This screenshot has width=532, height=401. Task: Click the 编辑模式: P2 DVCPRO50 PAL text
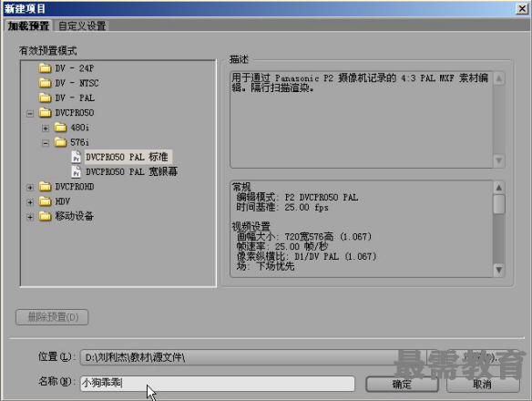297,197
